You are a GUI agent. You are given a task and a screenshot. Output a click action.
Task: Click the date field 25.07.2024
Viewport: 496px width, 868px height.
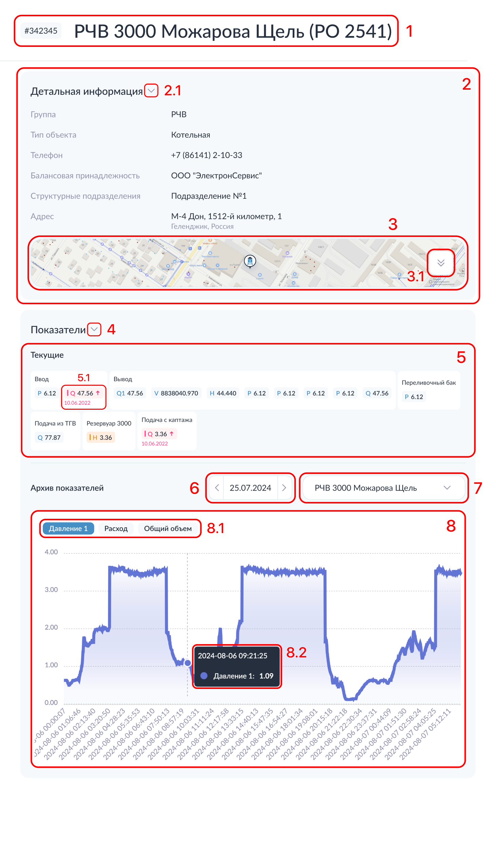(x=251, y=488)
